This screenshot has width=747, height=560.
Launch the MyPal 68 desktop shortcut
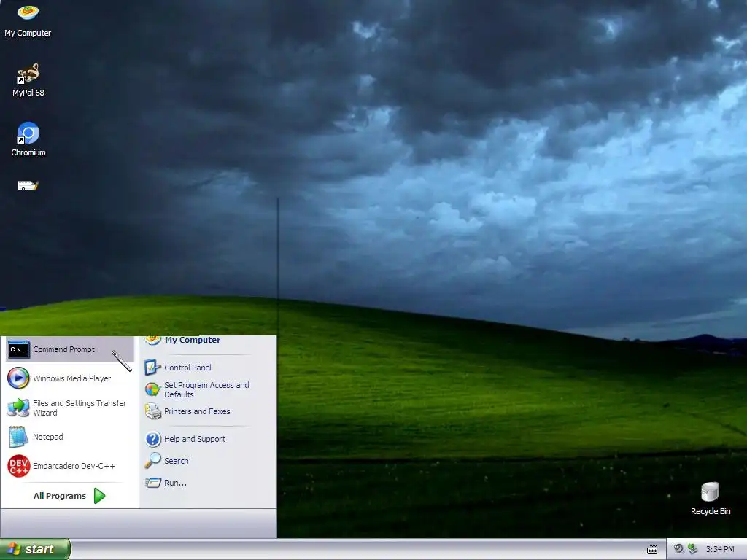[x=28, y=80]
